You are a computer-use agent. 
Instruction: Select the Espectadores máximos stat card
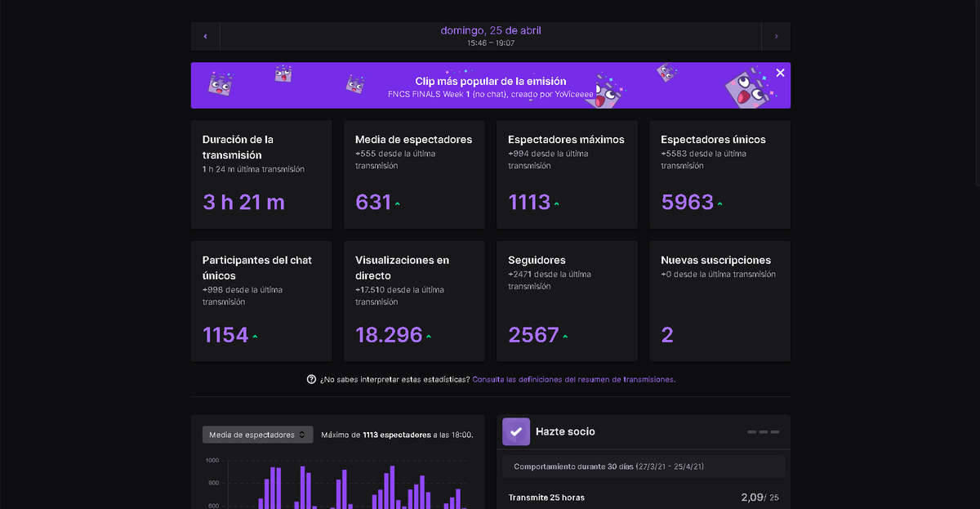tap(567, 175)
